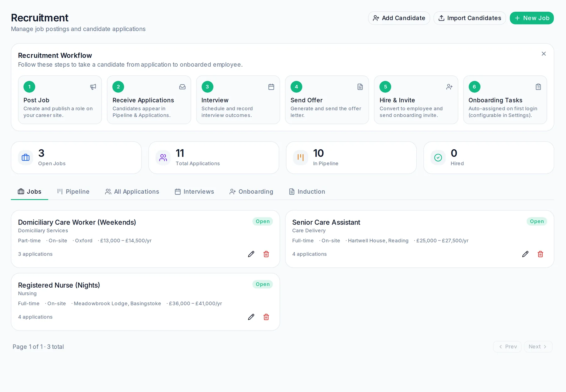
Task: Delete the Domiciliary Care Worker job
Action: point(266,254)
